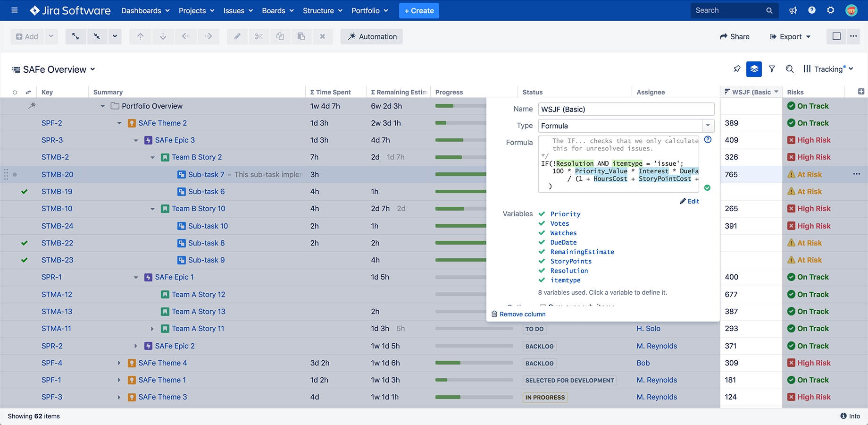Click the Jira Software logo
Image resolution: width=868 pixels, height=425 pixels.
[70, 10]
